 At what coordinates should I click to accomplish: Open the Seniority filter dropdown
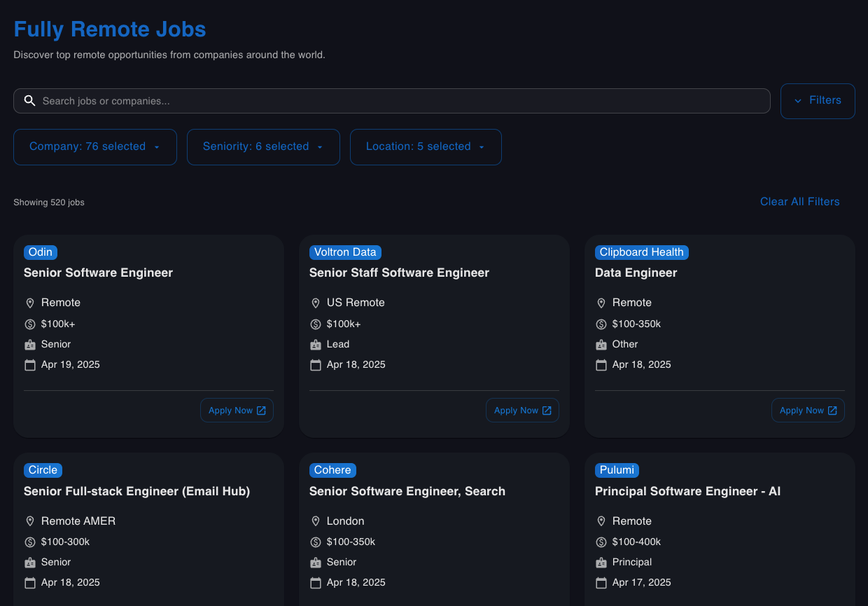pyautogui.click(x=263, y=147)
